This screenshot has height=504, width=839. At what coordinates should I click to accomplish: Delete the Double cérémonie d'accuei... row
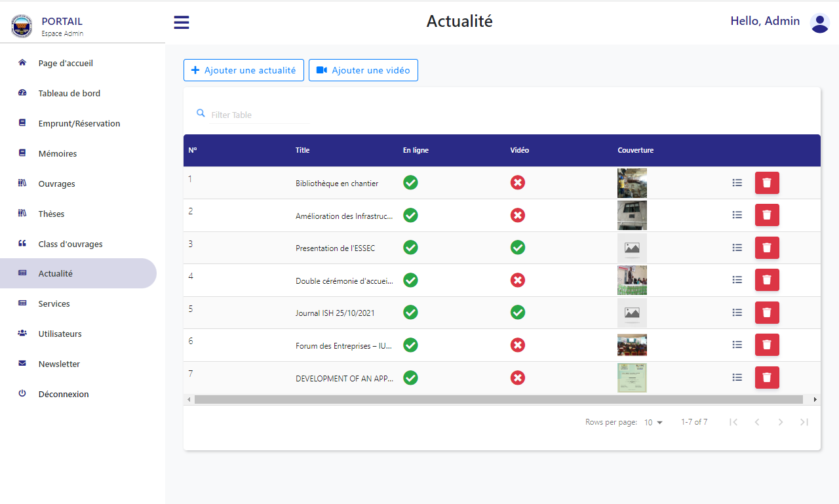(x=767, y=280)
